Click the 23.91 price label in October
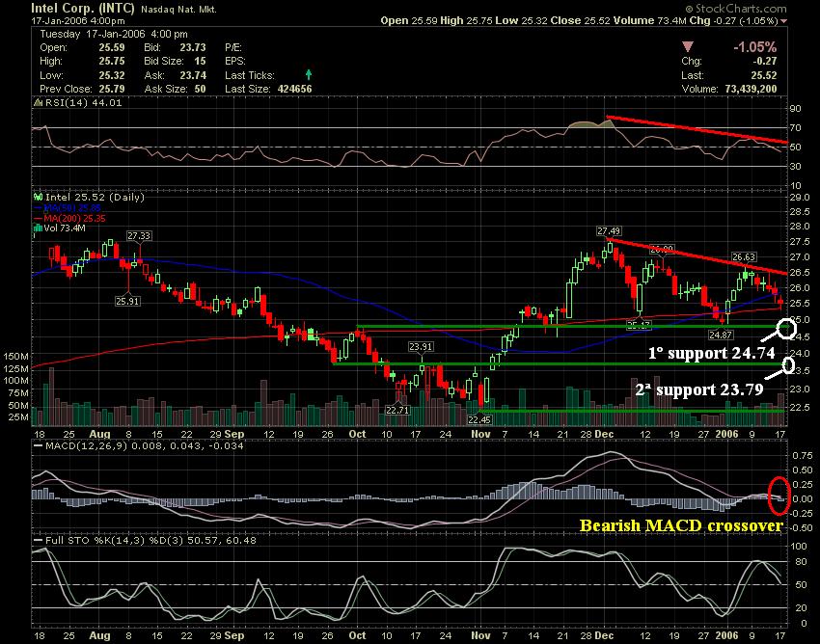 pos(421,346)
